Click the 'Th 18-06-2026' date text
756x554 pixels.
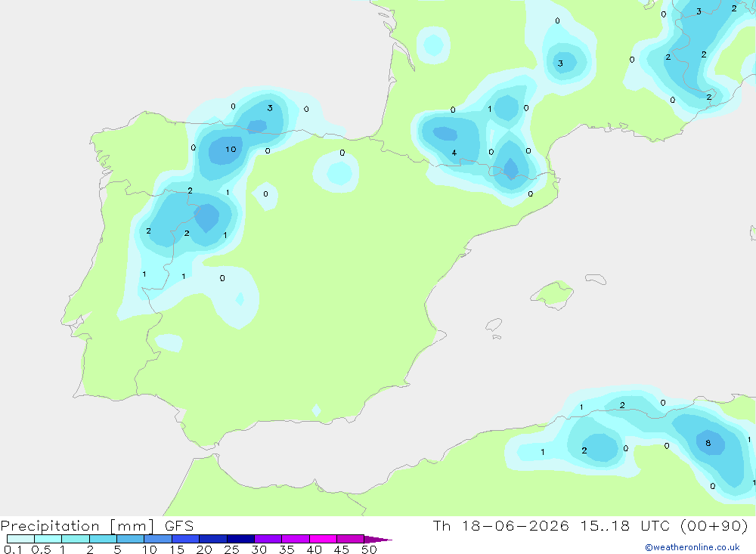(x=501, y=525)
